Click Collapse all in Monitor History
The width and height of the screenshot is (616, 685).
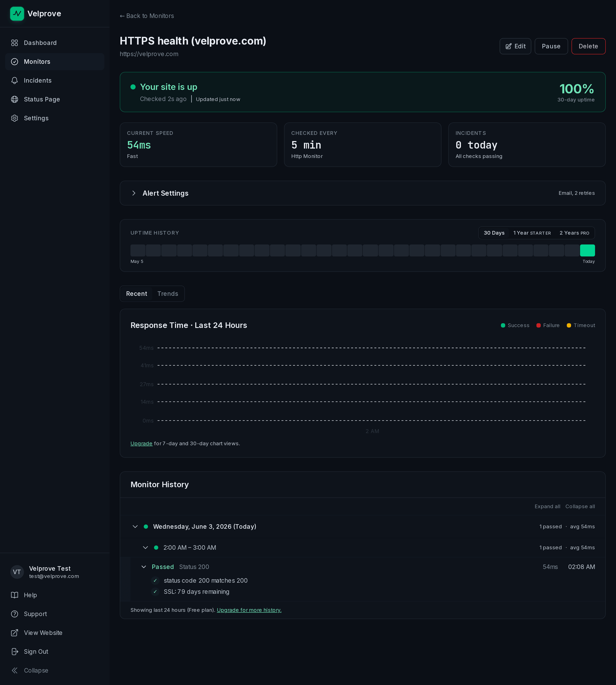[x=580, y=506]
